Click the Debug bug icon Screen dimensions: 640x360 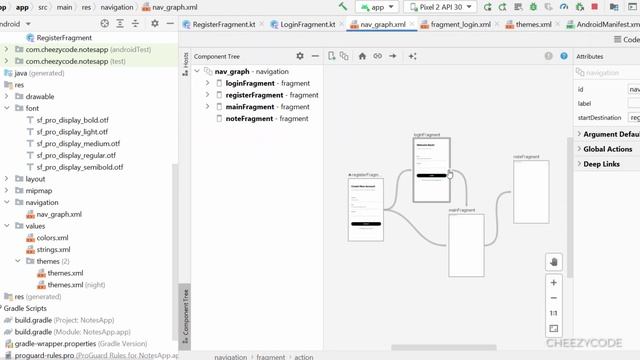click(x=533, y=7)
